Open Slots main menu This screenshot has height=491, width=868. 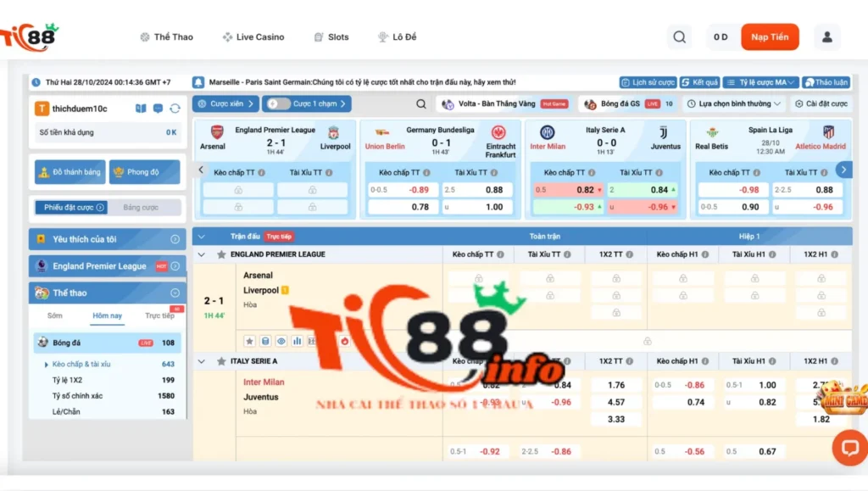tap(331, 37)
